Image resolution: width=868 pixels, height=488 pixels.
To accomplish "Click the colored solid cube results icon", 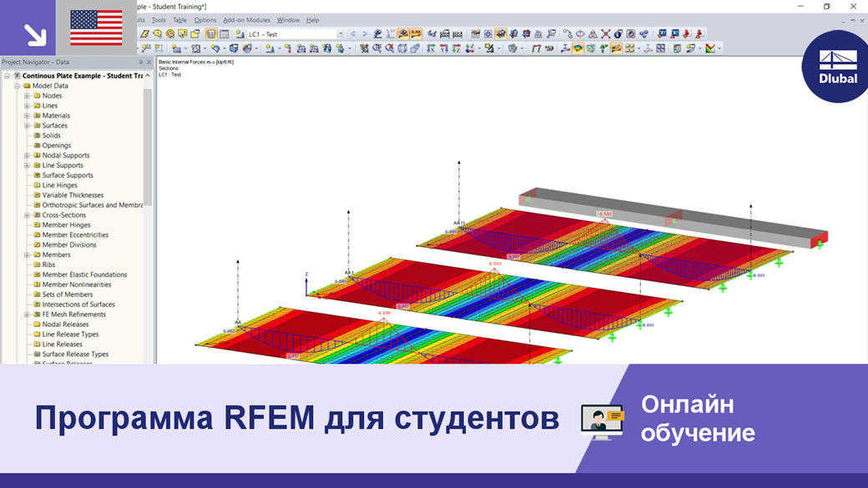I will click(591, 48).
